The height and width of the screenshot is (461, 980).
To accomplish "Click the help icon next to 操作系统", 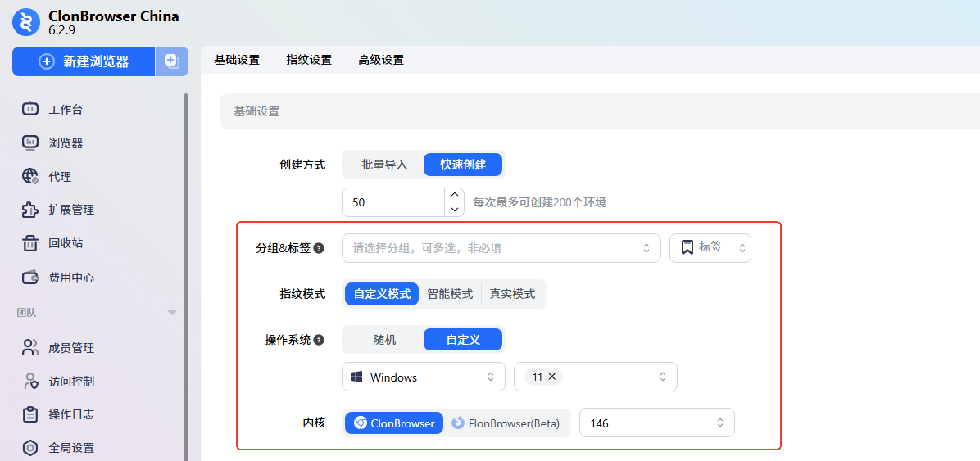I will 319,341.
